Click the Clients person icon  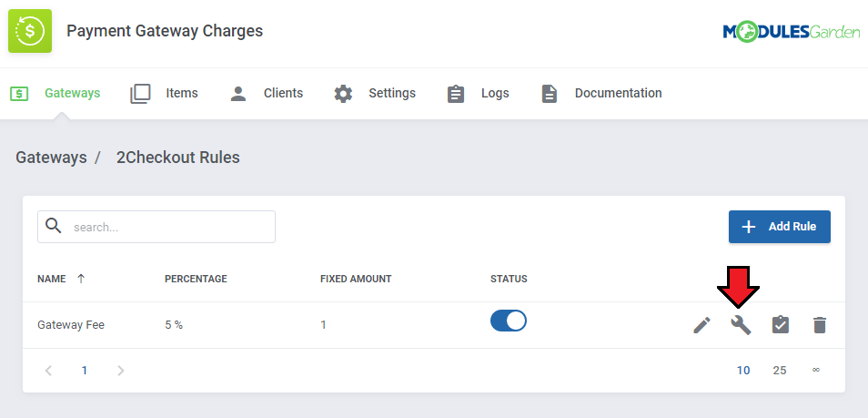[x=238, y=94]
